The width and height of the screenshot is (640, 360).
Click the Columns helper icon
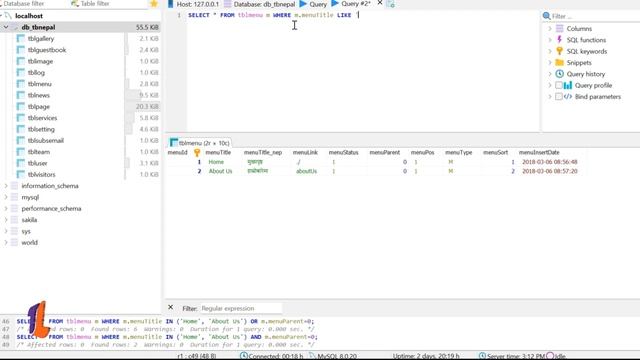[560, 29]
